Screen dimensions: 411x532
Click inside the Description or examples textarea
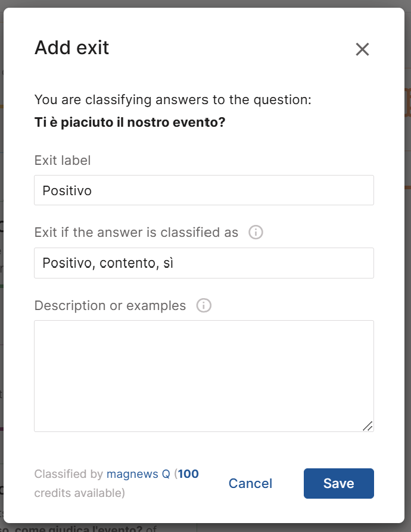click(204, 376)
